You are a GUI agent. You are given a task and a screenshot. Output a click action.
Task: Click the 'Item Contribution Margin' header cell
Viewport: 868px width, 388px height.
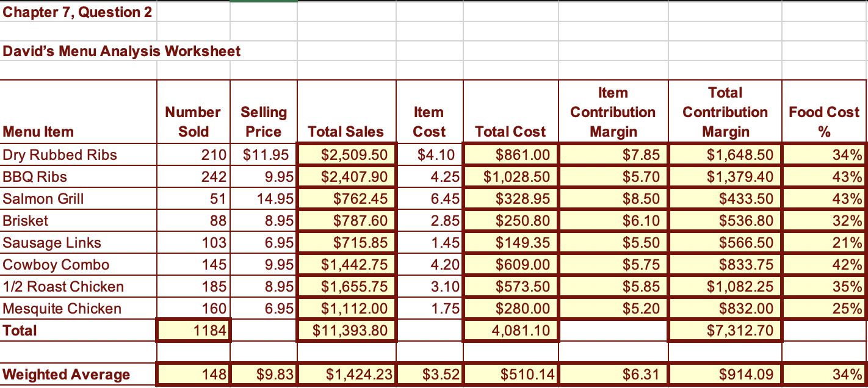coord(613,112)
